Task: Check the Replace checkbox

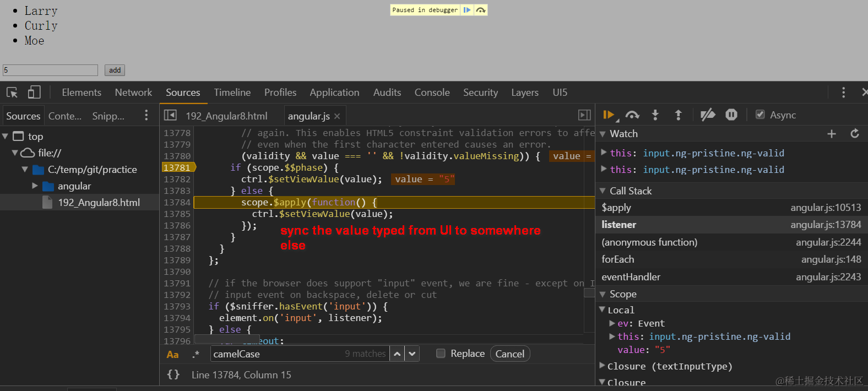Action: 441,354
